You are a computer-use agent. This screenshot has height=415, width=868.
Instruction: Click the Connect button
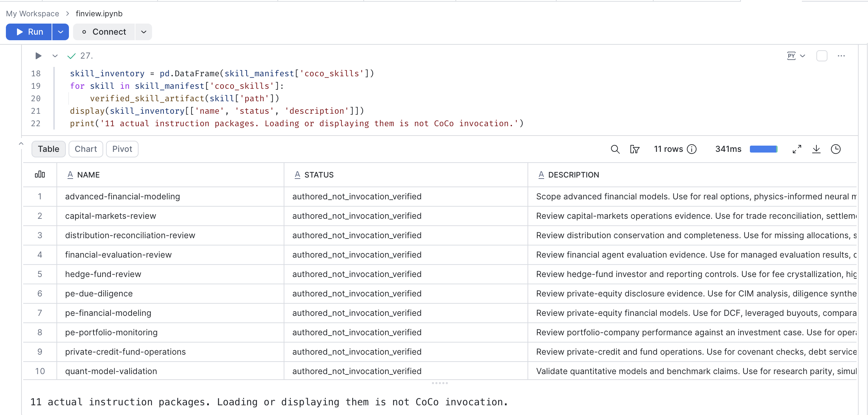[104, 32]
